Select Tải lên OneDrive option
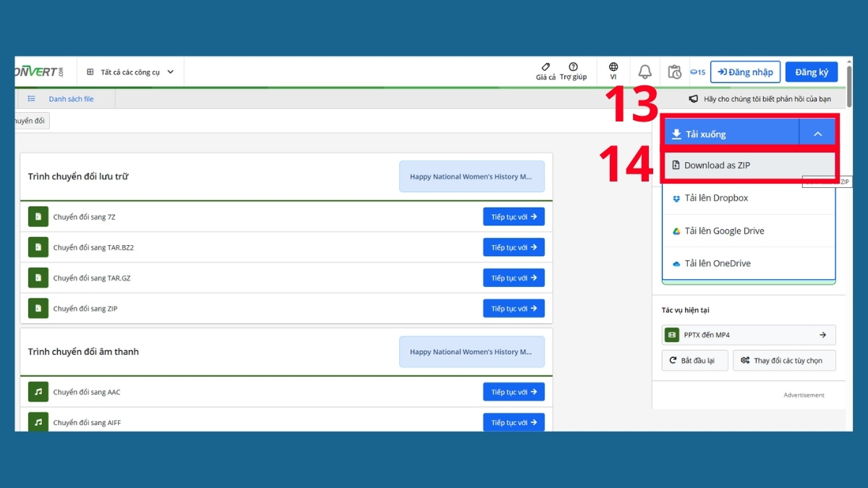This screenshot has height=488, width=868. 749,264
